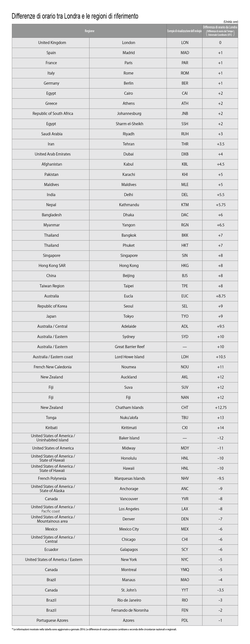The image size is (250, 644).
Task: Select the "ANC" code in Anchorage row
Action: coord(185,489)
